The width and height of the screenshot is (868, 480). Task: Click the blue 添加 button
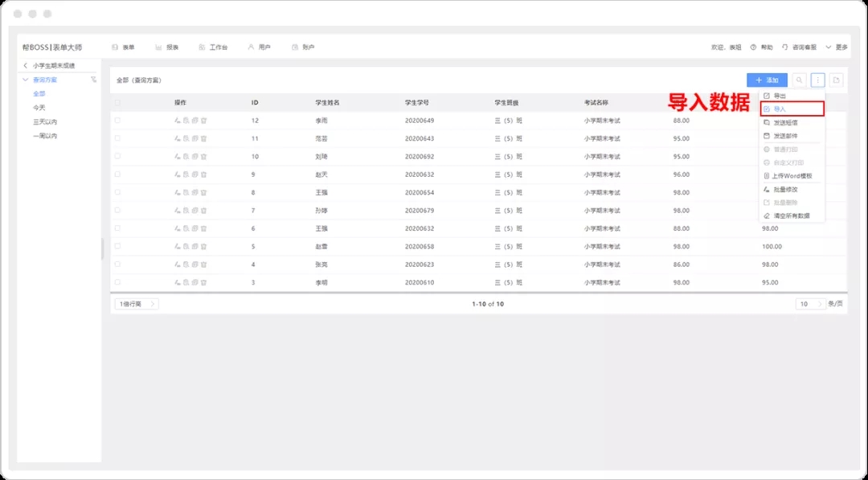click(767, 80)
